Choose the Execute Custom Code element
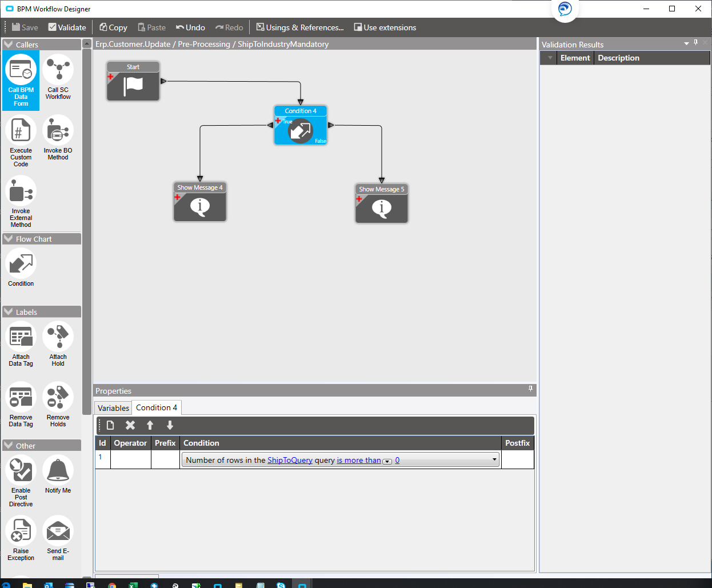Image resolution: width=712 pixels, height=588 pixels. [x=21, y=141]
